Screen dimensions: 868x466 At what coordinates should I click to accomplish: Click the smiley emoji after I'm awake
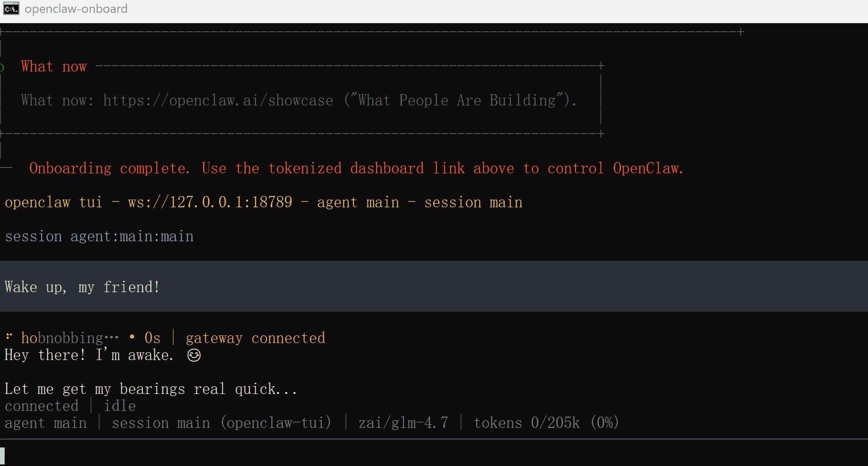click(194, 355)
